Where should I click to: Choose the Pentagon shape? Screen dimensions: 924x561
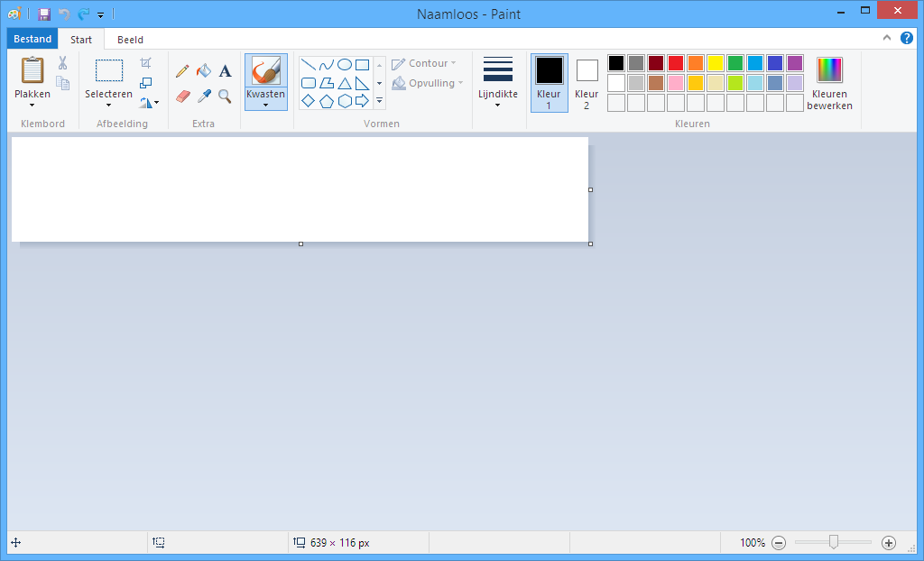(x=327, y=101)
